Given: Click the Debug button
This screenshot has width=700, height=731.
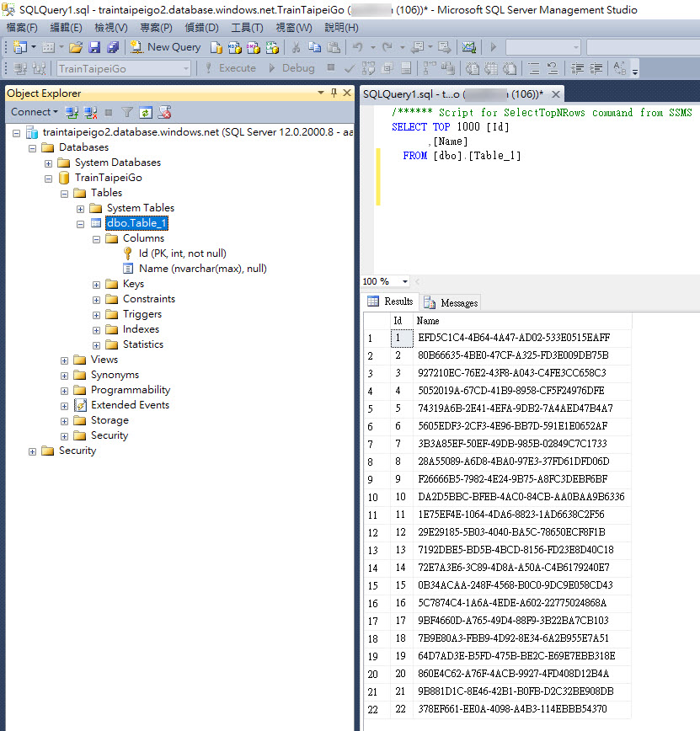Looking at the screenshot, I should [x=292, y=68].
